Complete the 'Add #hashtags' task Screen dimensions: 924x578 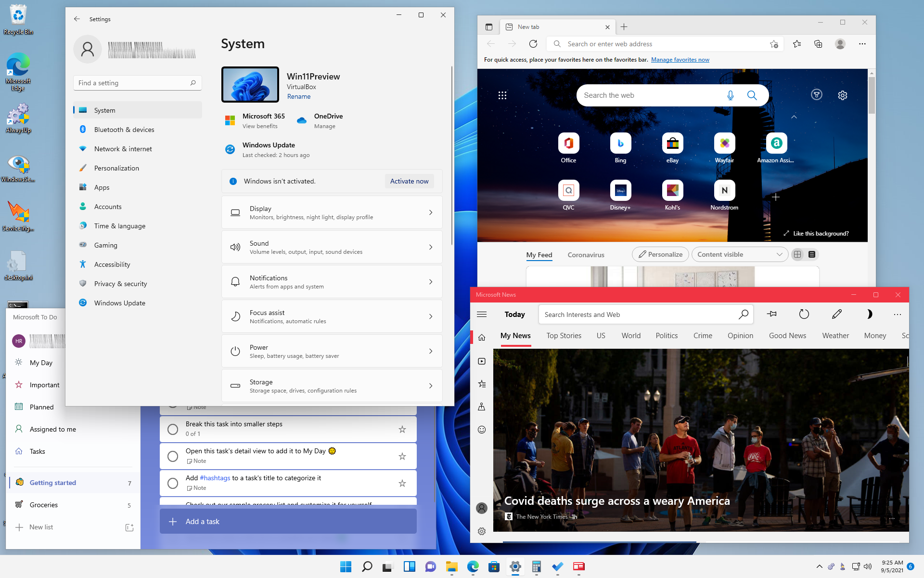tap(173, 483)
